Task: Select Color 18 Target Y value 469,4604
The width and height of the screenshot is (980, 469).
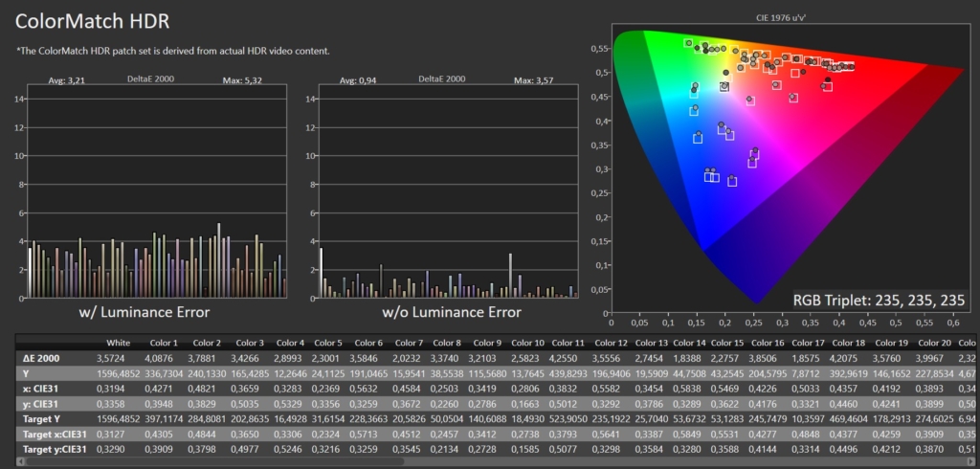Action: [x=849, y=419]
